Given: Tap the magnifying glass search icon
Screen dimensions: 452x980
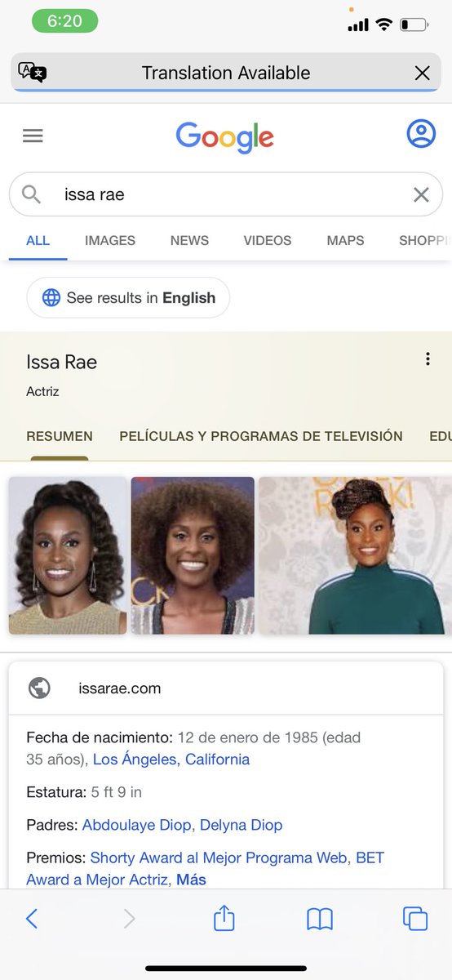Looking at the screenshot, I should [31, 194].
